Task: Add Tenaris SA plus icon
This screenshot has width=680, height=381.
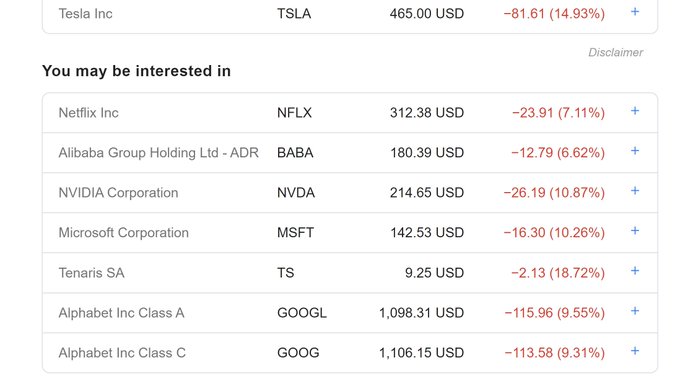Action: click(634, 271)
